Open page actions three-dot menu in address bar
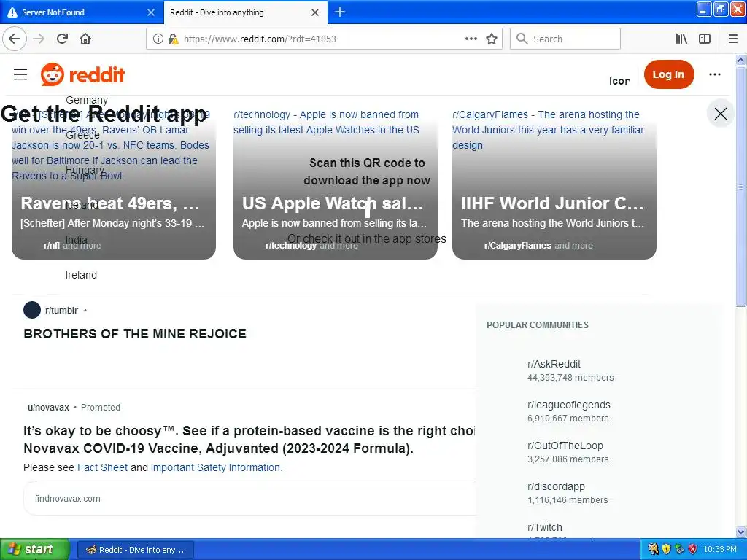747x560 pixels. (471, 39)
